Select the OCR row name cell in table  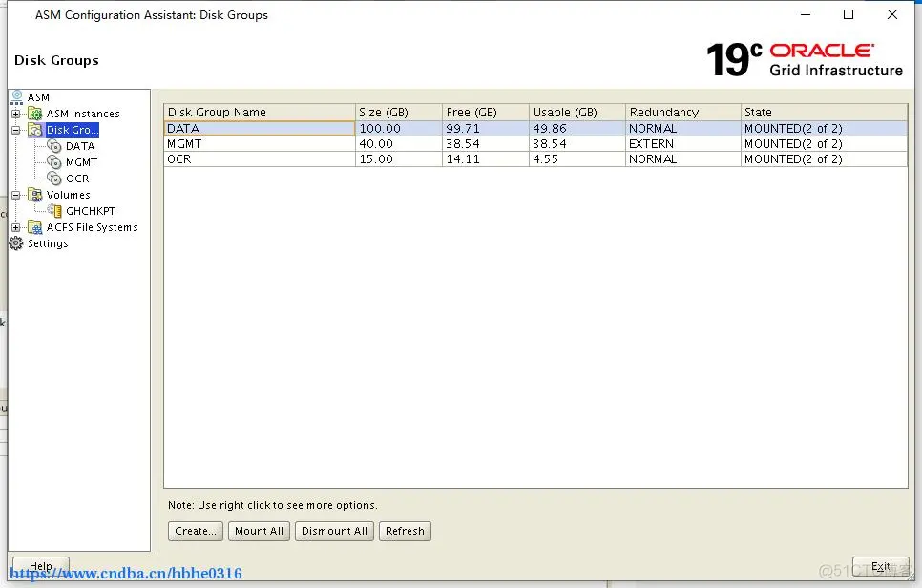tap(260, 158)
